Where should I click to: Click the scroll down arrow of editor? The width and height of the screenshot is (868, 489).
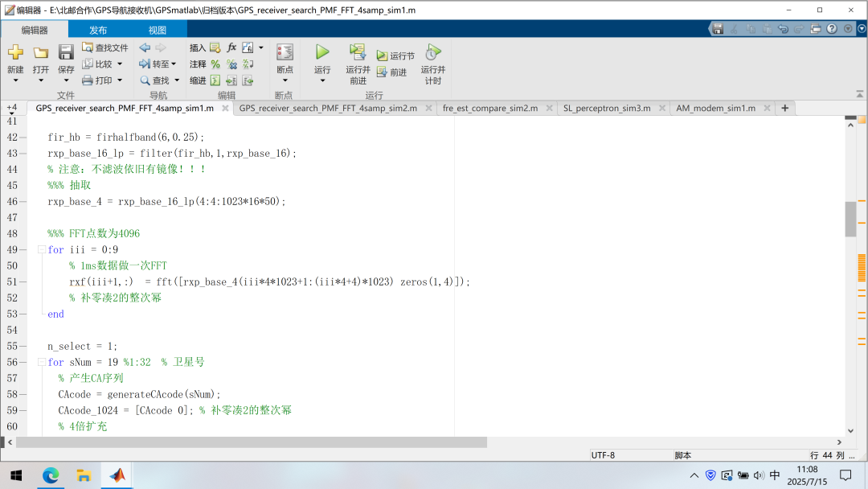pos(850,431)
